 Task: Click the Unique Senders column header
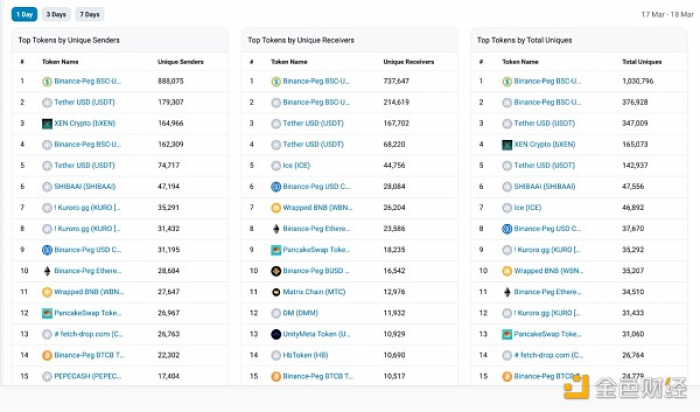[x=180, y=62]
